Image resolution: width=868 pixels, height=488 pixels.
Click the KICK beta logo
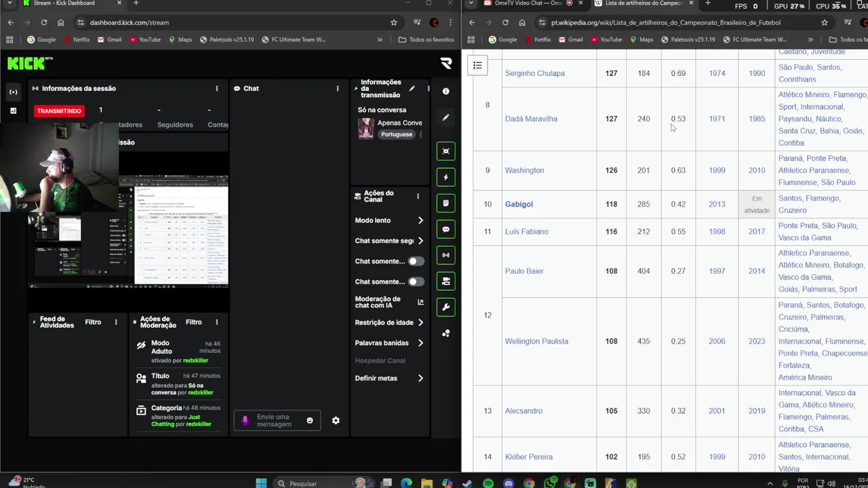tap(30, 64)
